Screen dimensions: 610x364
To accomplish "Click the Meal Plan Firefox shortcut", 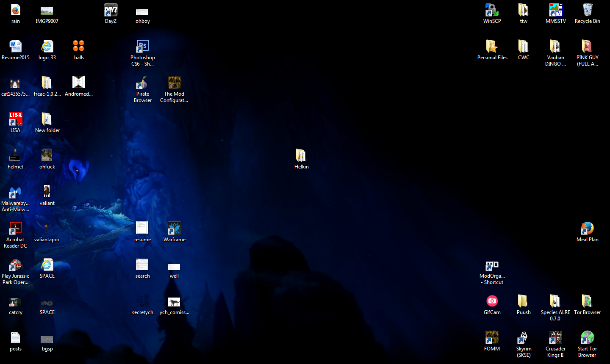I will [587, 228].
